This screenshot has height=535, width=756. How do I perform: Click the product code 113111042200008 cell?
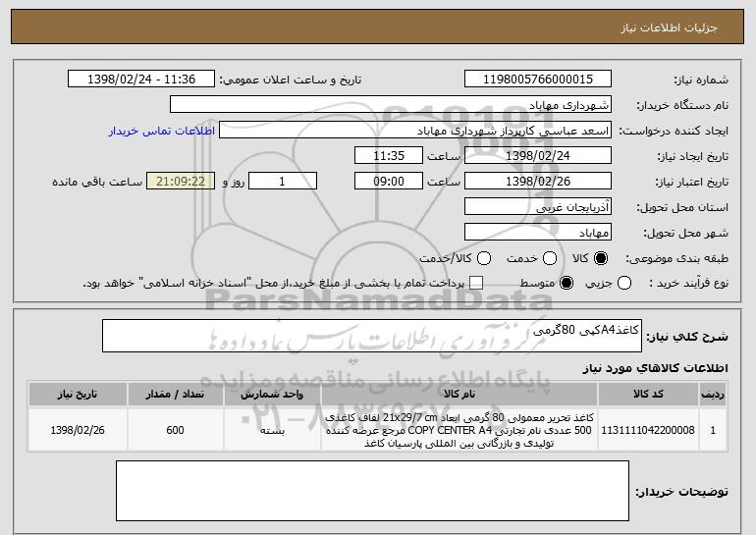(648, 430)
